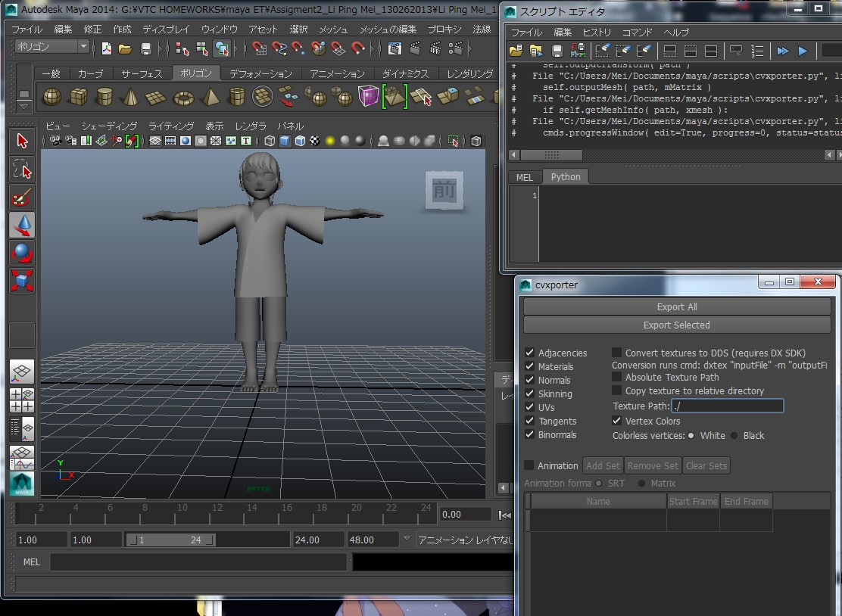Click the Export Selected button
Screen dimensions: 842x616
[x=677, y=325]
